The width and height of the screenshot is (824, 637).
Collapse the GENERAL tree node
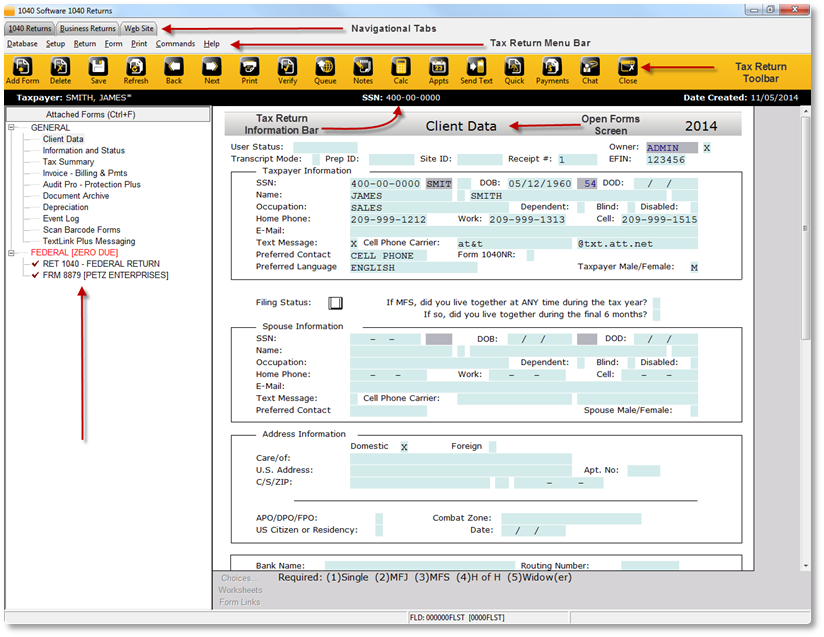pyautogui.click(x=12, y=128)
